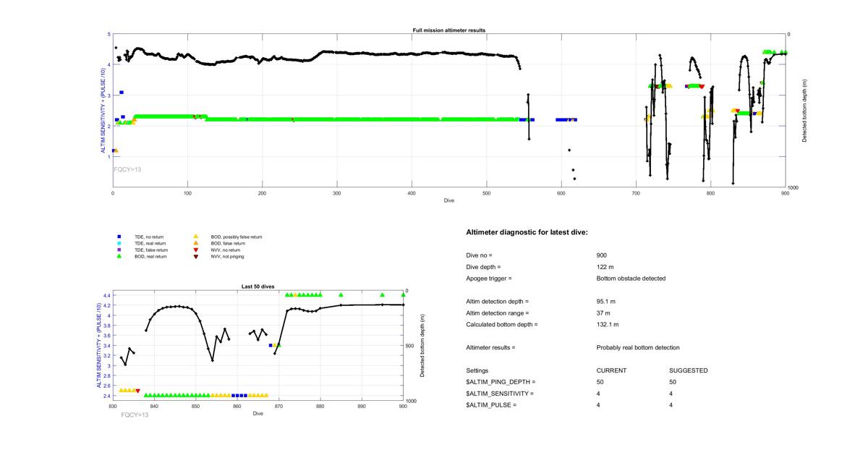Click the 'Full mission altimeter results' plot title
This screenshot has height=450, width=868.
pos(448,30)
